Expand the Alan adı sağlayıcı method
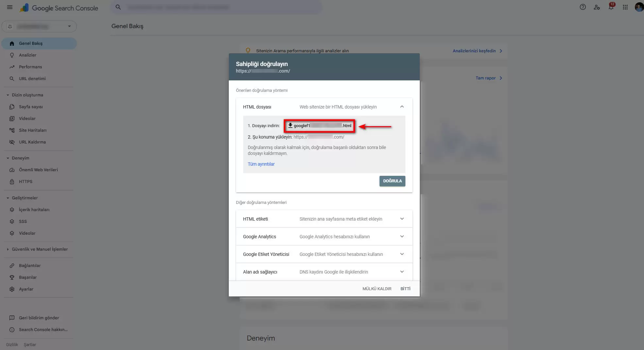Screen dimensions: 644x350 click(402, 272)
